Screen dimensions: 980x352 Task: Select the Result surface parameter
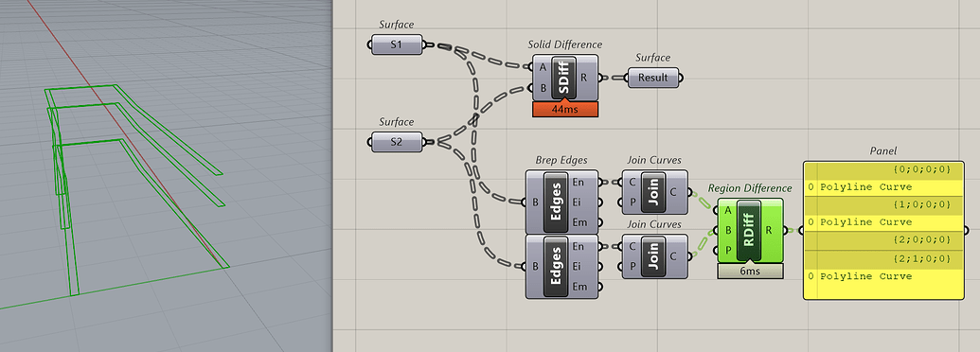pyautogui.click(x=653, y=78)
